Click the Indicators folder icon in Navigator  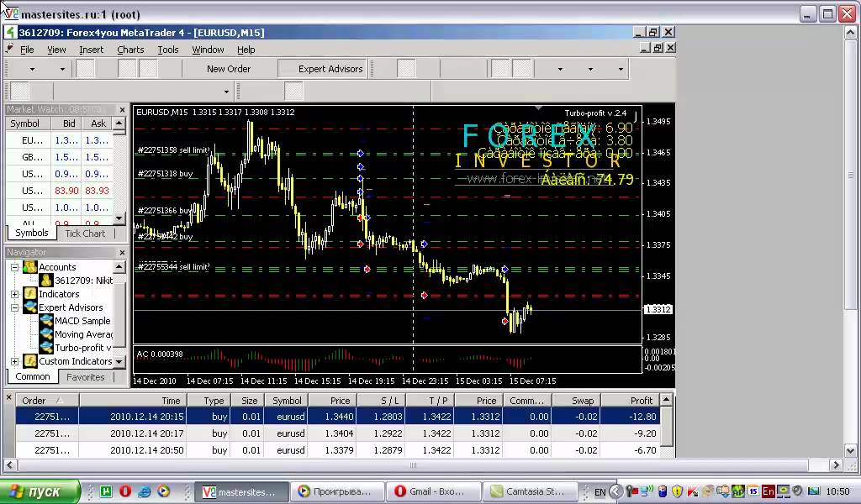29,294
